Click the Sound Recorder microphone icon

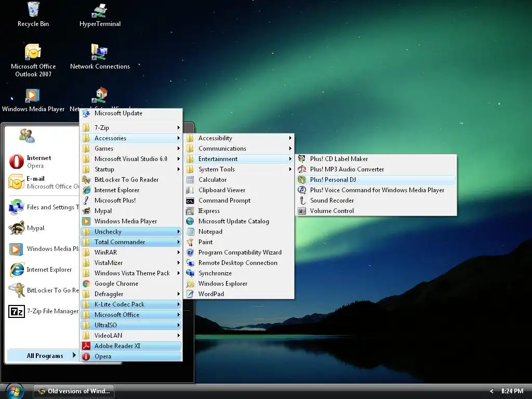click(x=302, y=201)
